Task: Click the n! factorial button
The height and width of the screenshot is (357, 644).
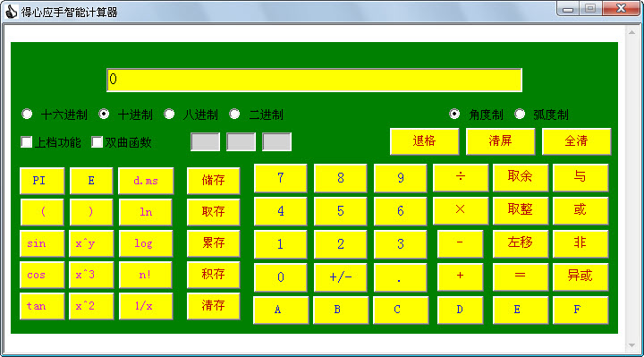Action: tap(146, 275)
